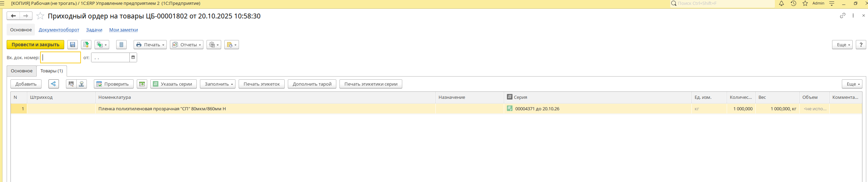Open the history clock icon in the title bar
The image size is (868, 182).
(793, 3)
